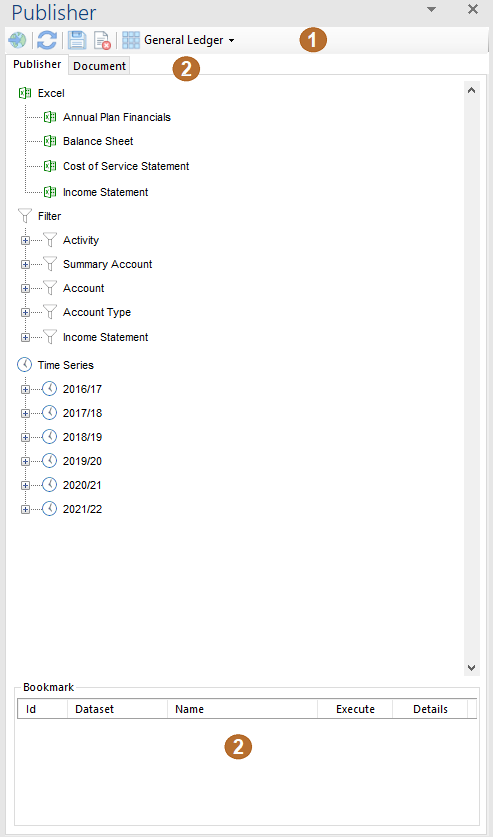
Task: Open the General Ledger dropdown
Action: pos(189,40)
